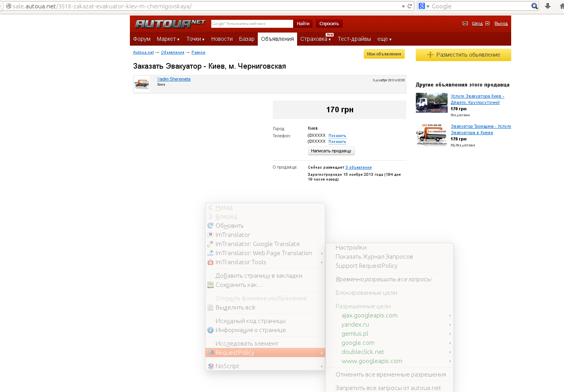
Task: Choose Исследовать элемент from context menu
Action: tap(247, 344)
